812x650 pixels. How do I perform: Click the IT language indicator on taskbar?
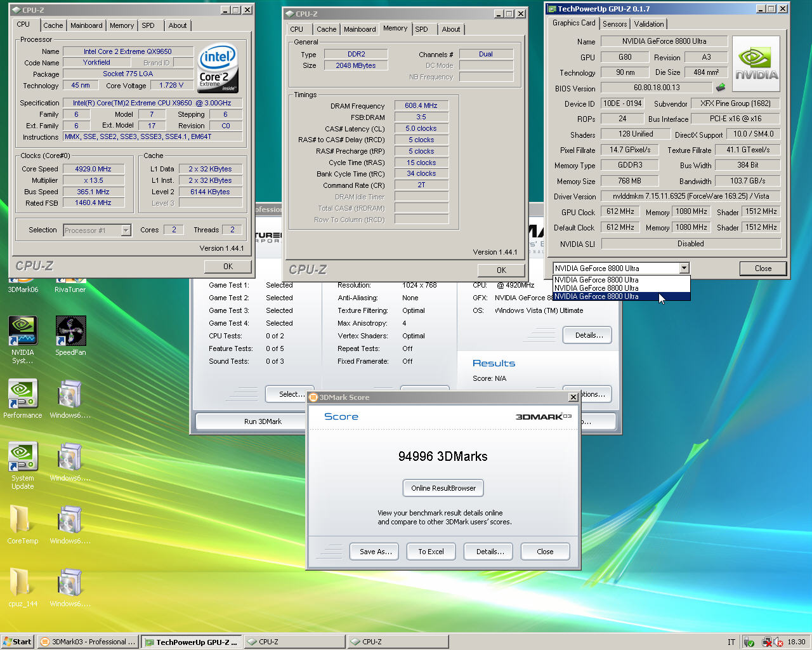tap(731, 642)
